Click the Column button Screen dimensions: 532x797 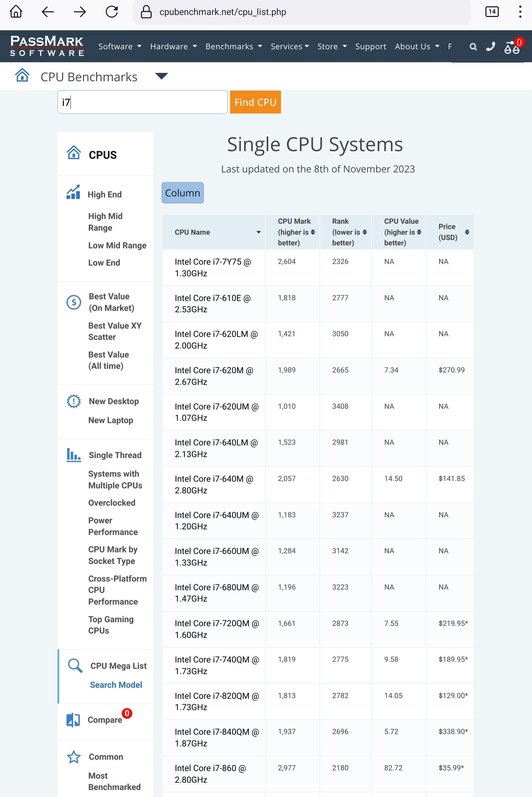coord(183,193)
